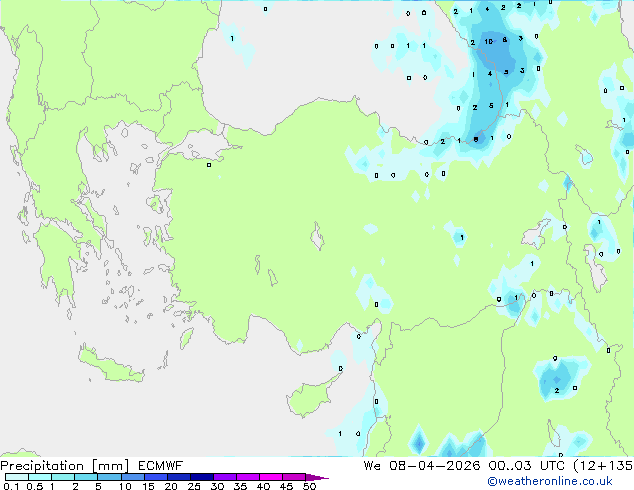Click the '(12+135' forecast offset text
The image size is (634, 490).
pyautogui.click(x=603, y=466)
